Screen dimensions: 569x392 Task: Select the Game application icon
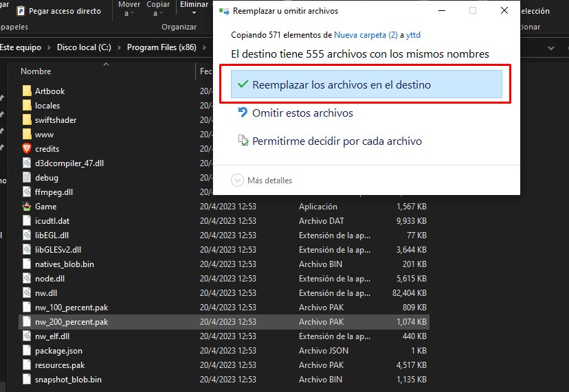pyautogui.click(x=27, y=207)
